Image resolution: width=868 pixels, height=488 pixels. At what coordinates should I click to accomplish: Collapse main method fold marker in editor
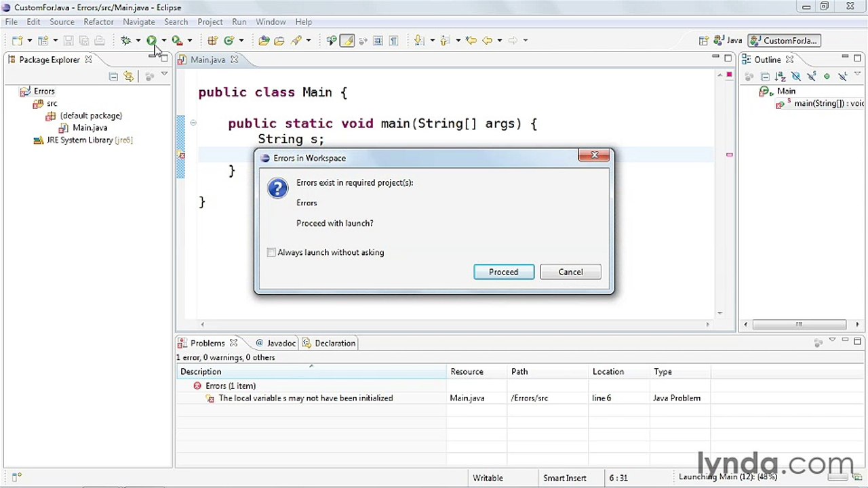coord(193,123)
